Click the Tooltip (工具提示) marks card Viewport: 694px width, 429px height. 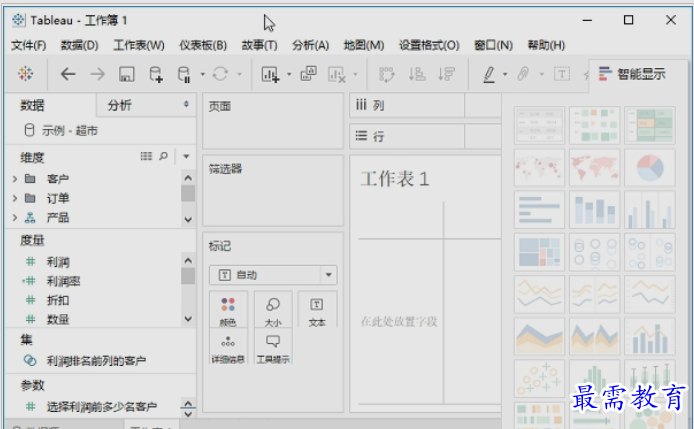273,348
